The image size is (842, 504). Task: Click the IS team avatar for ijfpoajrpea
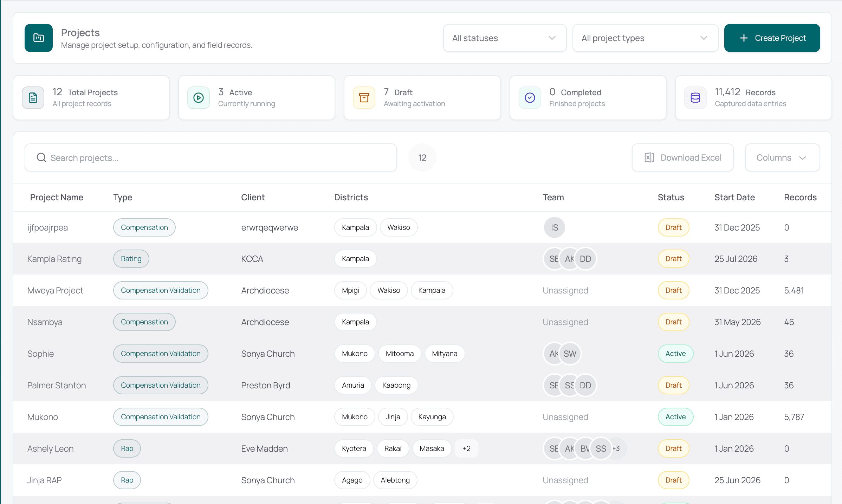click(555, 227)
